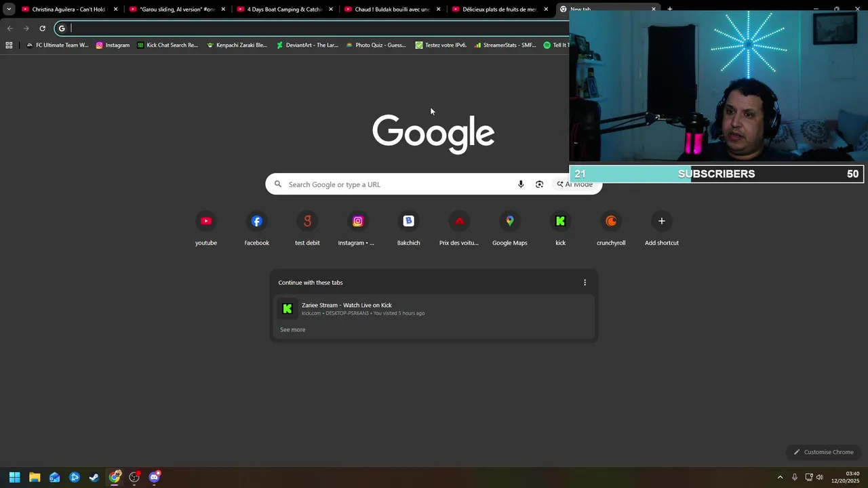Image resolution: width=868 pixels, height=488 pixels.
Task: Open Windows Start menu
Action: click(x=14, y=477)
